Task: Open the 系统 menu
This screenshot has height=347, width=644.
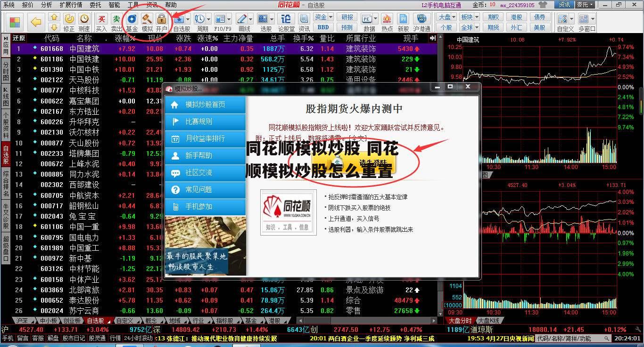Action: click(8, 5)
